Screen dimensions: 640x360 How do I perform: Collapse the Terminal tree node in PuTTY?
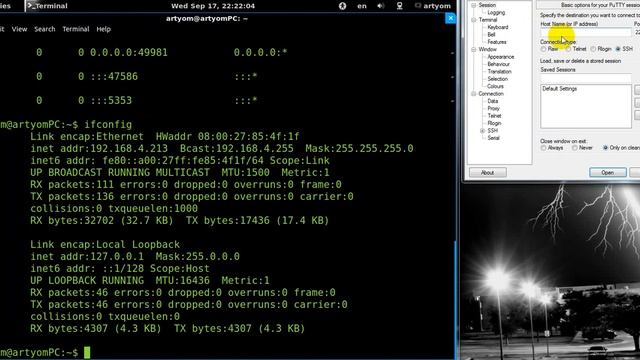474,20
